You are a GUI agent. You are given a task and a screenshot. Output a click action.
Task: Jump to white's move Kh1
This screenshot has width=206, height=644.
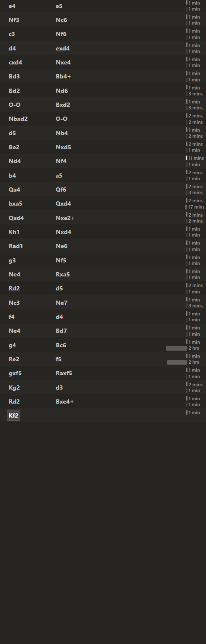(14, 232)
